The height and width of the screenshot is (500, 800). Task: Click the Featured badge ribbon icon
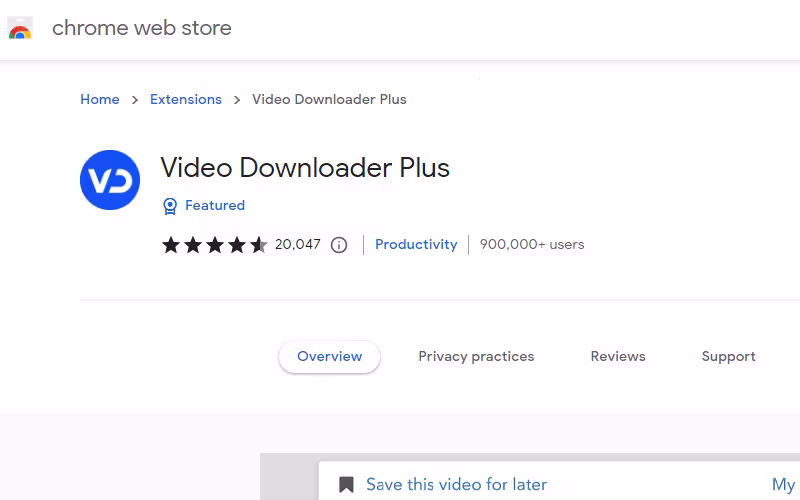click(170, 206)
